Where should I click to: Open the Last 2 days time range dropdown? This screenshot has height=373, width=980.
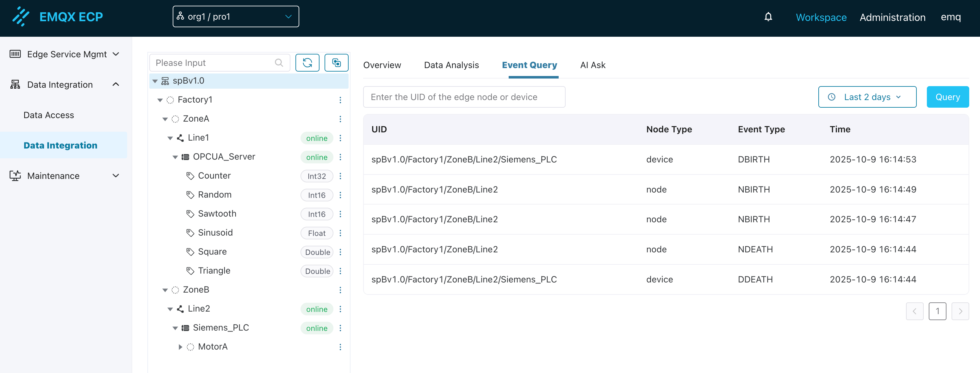tap(867, 97)
